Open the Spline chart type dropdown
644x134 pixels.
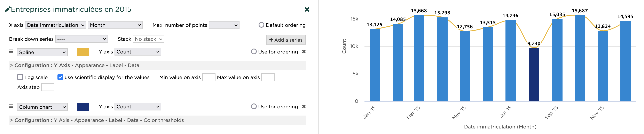[42, 52]
